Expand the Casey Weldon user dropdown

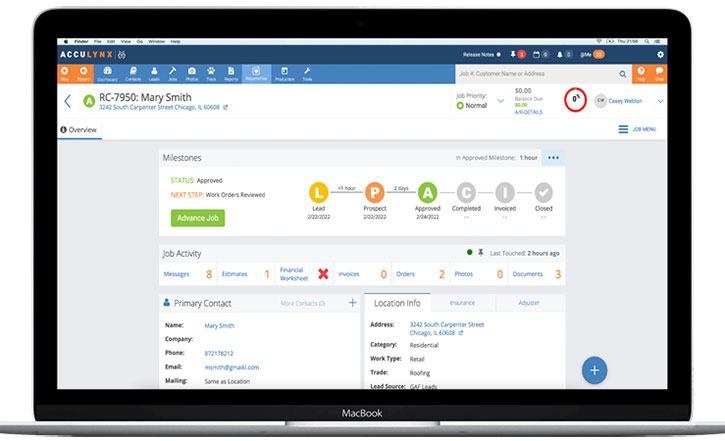660,101
